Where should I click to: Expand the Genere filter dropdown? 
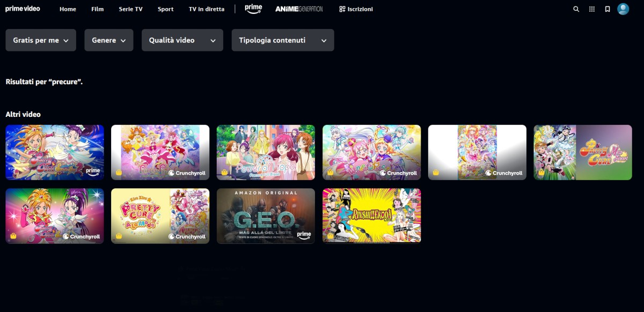pyautogui.click(x=109, y=40)
